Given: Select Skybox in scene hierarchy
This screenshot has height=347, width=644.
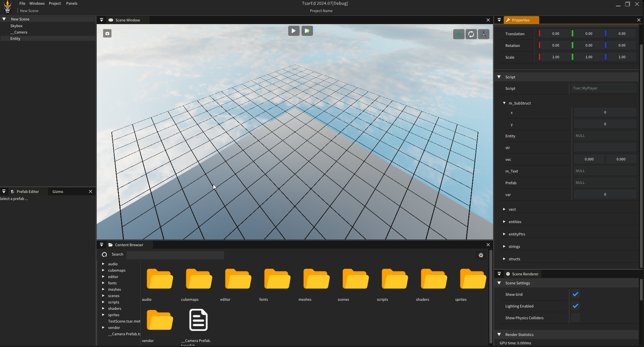Looking at the screenshot, I should click(16, 26).
